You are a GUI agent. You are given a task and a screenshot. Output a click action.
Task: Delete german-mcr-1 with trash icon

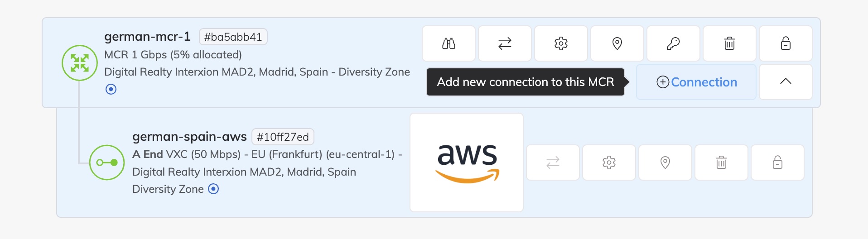tap(729, 43)
